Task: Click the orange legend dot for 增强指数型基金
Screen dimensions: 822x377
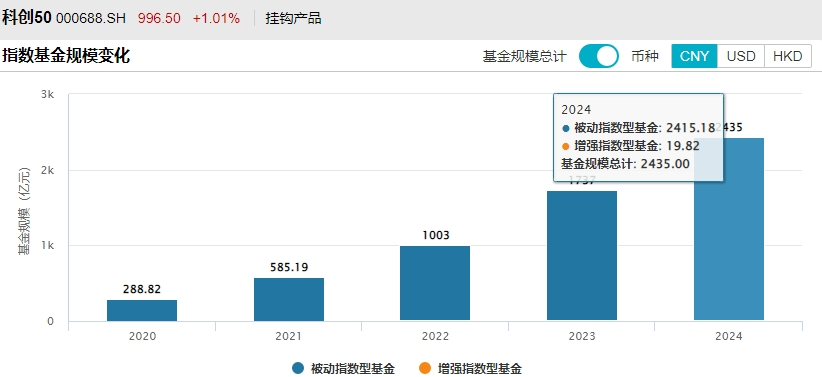Action: pos(425,369)
